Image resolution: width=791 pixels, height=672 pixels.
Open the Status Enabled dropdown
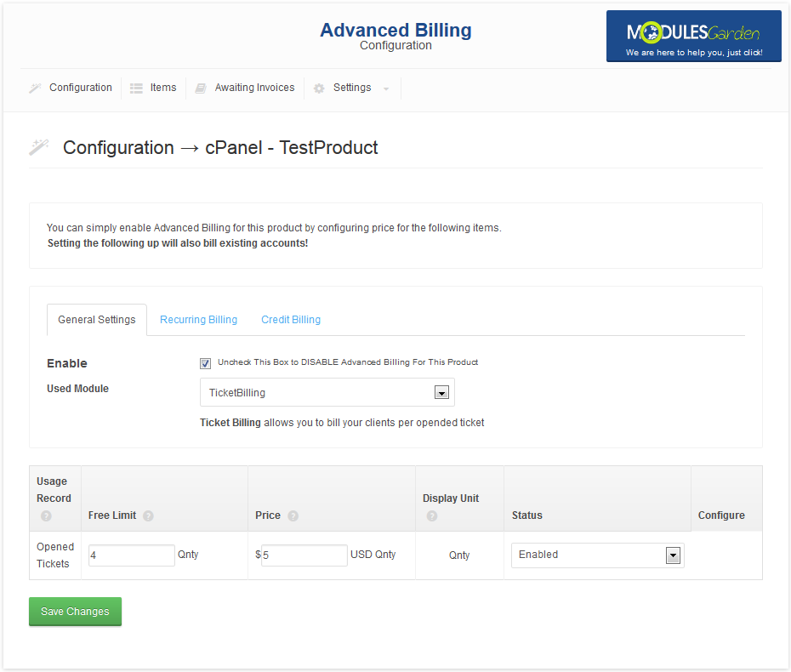pos(598,555)
